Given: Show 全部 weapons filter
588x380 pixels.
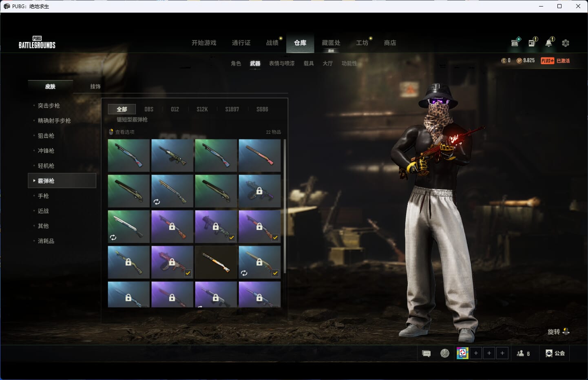Looking at the screenshot, I should pyautogui.click(x=122, y=109).
